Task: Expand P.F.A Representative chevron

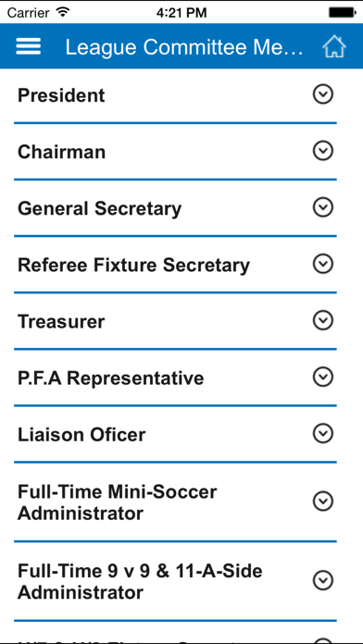Action: [322, 377]
